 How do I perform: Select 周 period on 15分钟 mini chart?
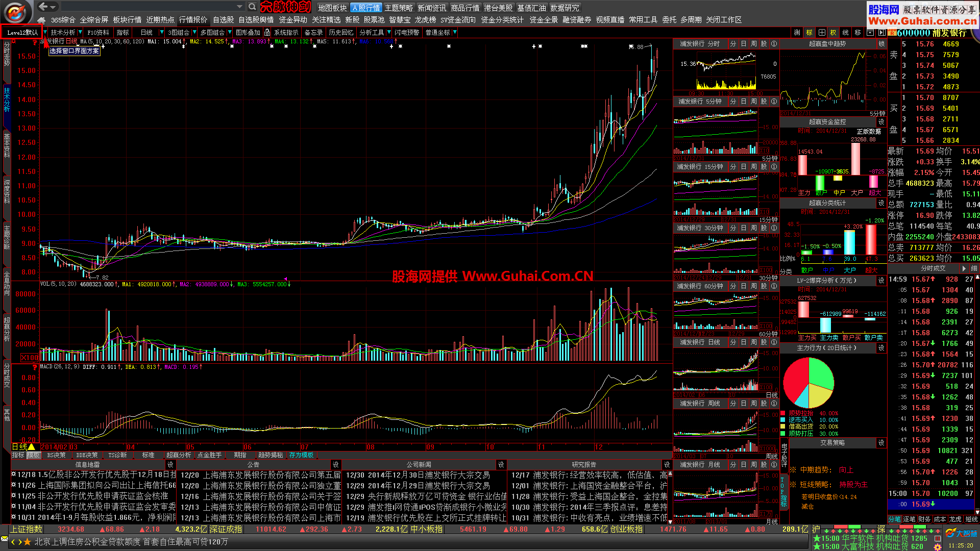(754, 167)
